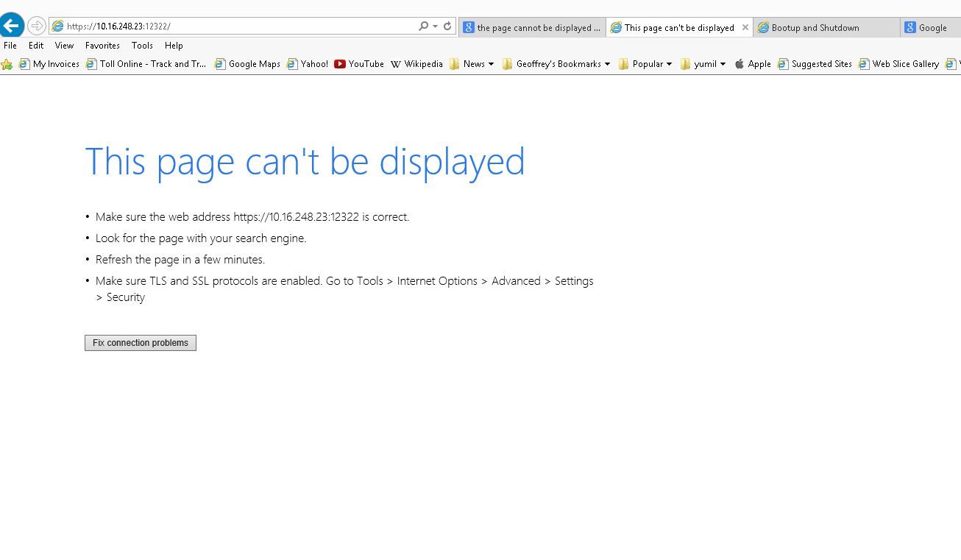
Task: Open the Tools menu
Action: 142,46
